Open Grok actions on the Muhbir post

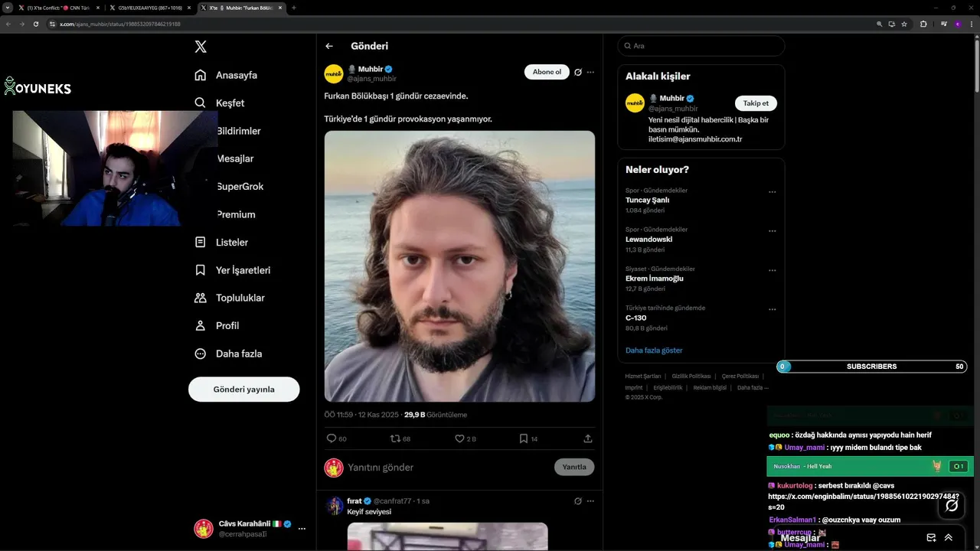(578, 72)
